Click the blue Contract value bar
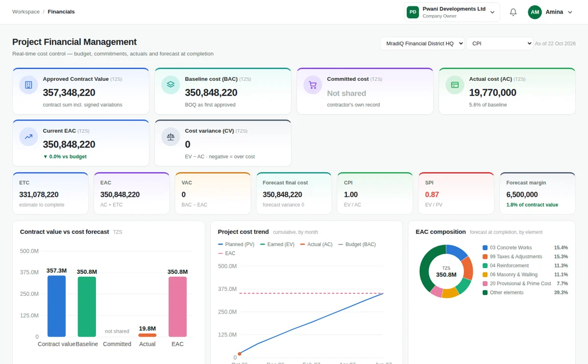The width and height of the screenshot is (588, 364). point(56,306)
